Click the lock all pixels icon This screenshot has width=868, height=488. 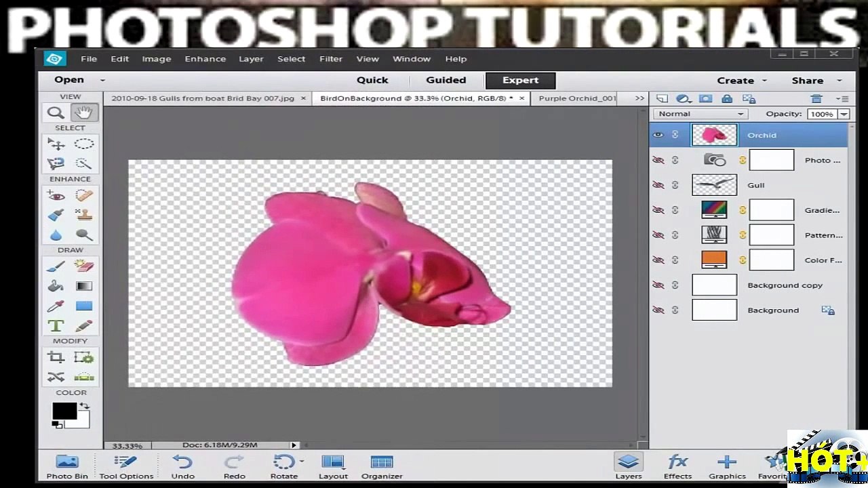(727, 99)
